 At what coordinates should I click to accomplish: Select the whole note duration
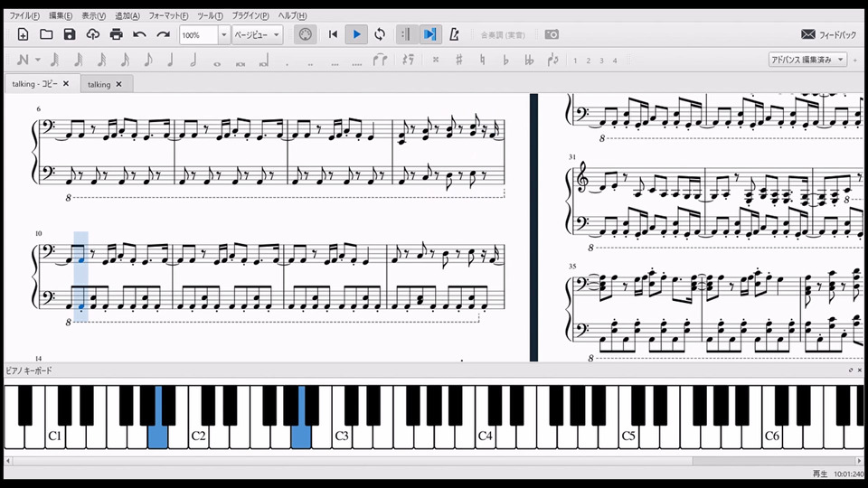point(217,63)
